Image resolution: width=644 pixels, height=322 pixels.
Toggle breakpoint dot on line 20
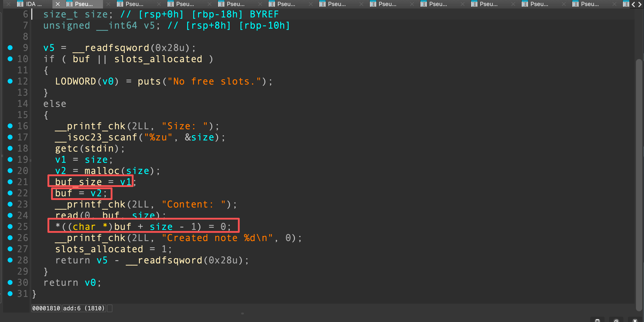click(10, 171)
